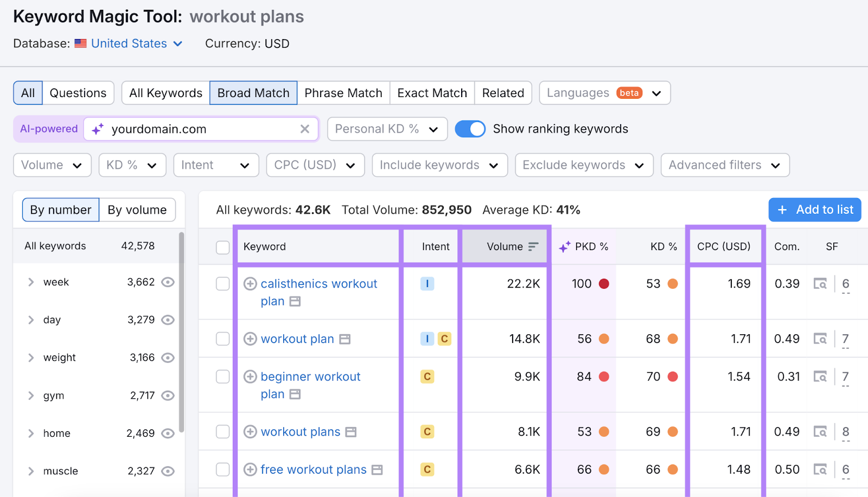Open the "workout plans" keyword link
Viewport: 868px width, 497px height.
300,431
